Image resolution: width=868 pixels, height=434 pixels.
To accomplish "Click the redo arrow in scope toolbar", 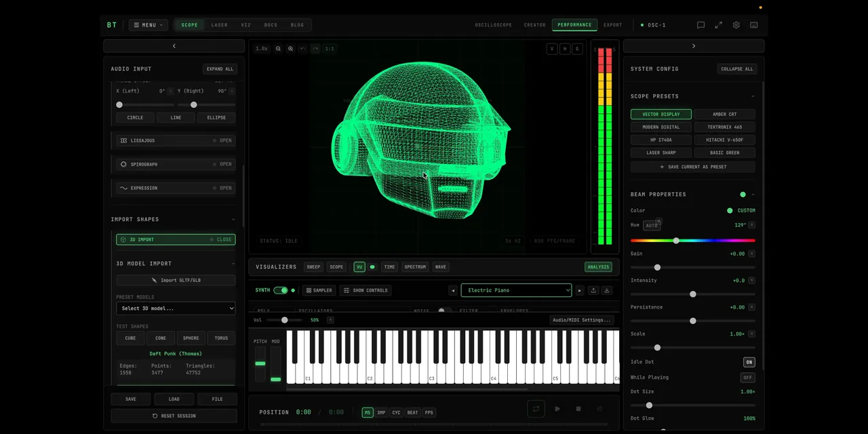I will click(x=315, y=49).
